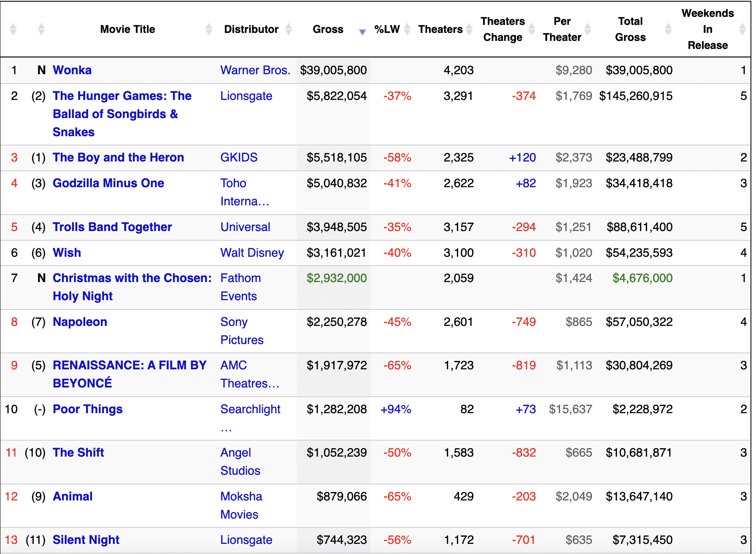Open AMC Theatres distributor link
This screenshot has width=756, height=554.
[x=250, y=374]
